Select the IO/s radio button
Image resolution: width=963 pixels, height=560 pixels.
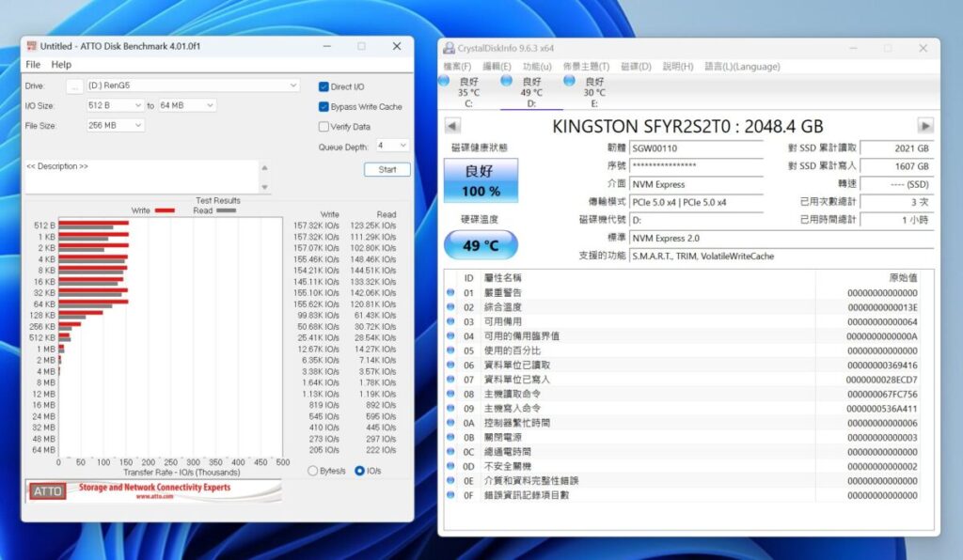(360, 471)
